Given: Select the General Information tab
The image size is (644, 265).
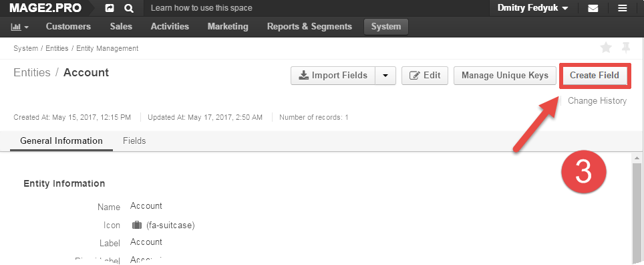Looking at the screenshot, I should 61,141.
